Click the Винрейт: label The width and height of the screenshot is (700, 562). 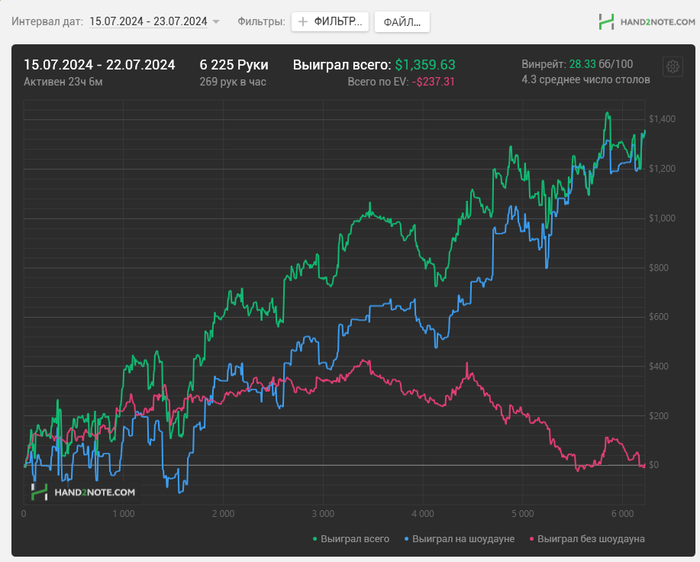[x=544, y=64]
